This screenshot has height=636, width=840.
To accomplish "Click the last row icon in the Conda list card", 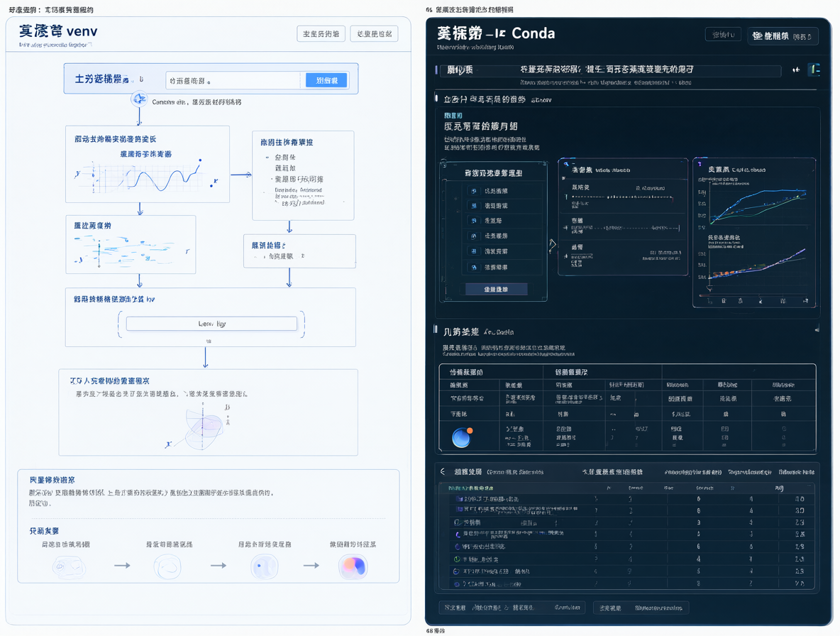I will tap(474, 267).
